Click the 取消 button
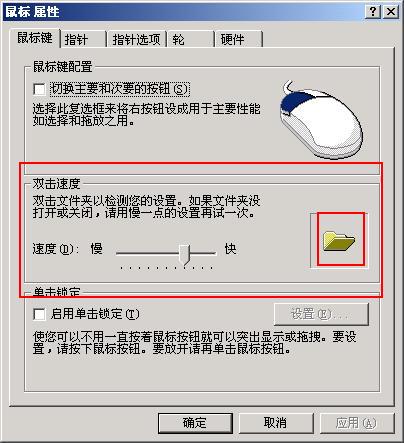 click(276, 423)
